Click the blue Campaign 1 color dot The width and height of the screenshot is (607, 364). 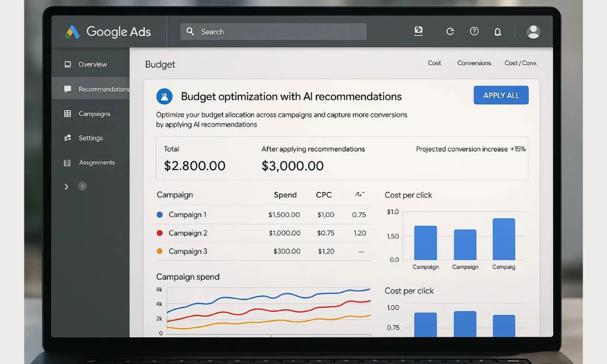(x=159, y=215)
